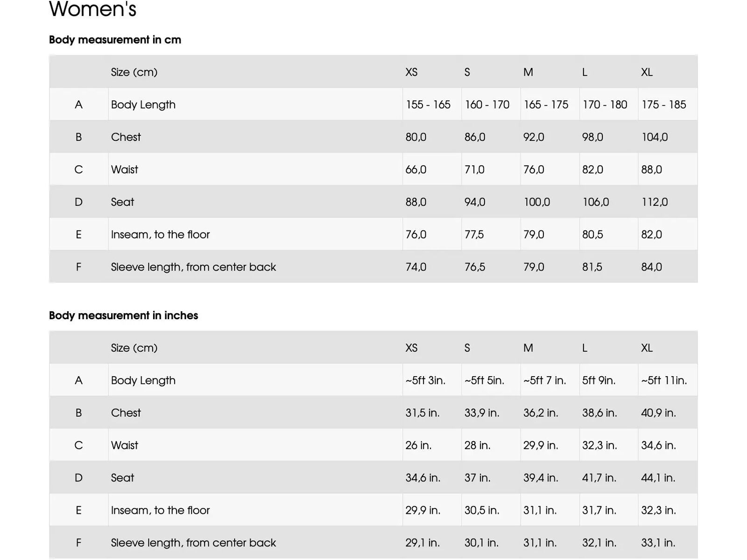Click the Women's heading

point(92,9)
